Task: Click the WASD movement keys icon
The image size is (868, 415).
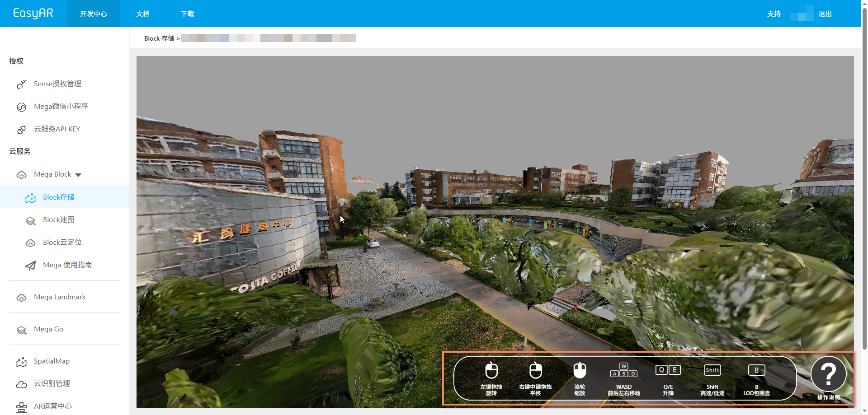Action: [624, 370]
